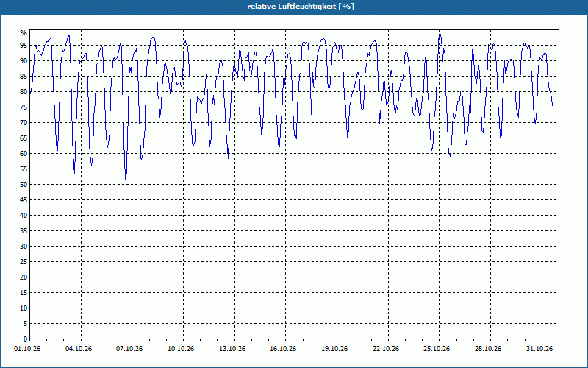The image size is (588, 368).
Task: Click the y-axis unit label '%'
Action: pyautogui.click(x=24, y=33)
